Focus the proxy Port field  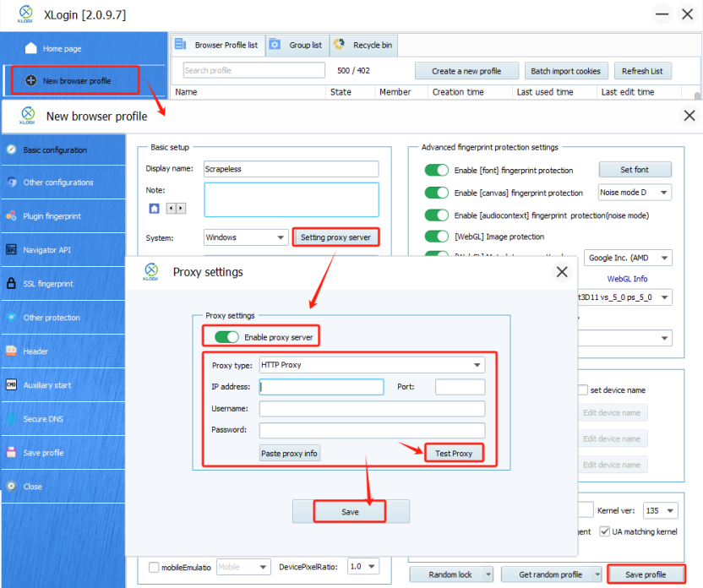click(460, 387)
